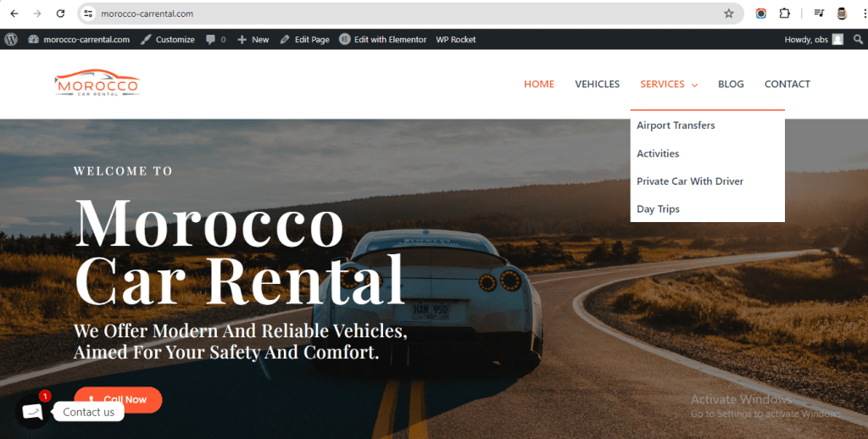The width and height of the screenshot is (868, 439).
Task: Click the orange Call Now button
Action: click(x=118, y=400)
